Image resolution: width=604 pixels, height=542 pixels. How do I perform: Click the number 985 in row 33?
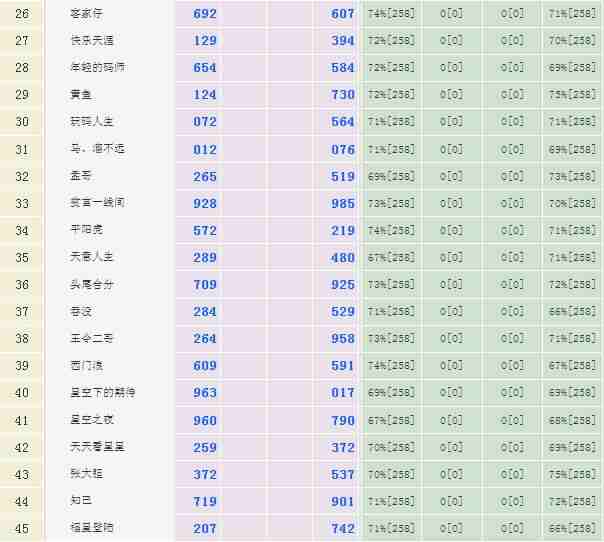pos(343,204)
